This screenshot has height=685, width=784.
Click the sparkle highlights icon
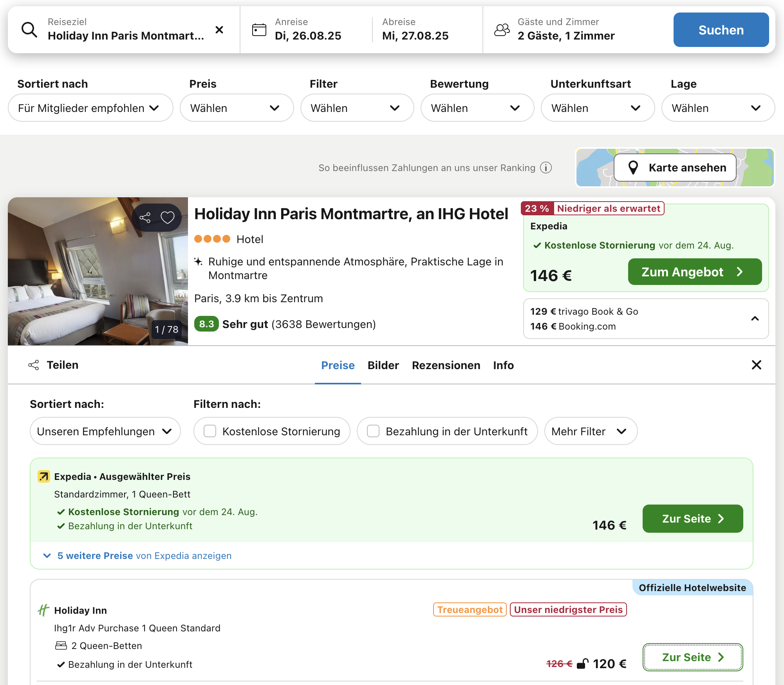pyautogui.click(x=199, y=261)
